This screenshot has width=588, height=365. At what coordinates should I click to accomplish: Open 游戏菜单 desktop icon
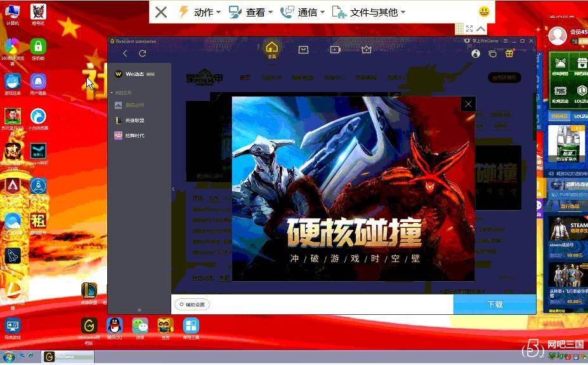(13, 84)
